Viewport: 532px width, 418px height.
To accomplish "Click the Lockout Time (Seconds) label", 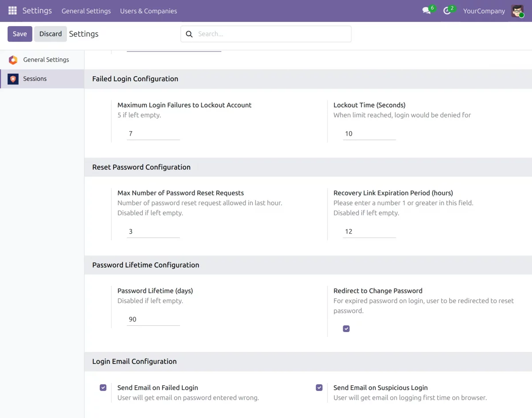I will 369,105.
